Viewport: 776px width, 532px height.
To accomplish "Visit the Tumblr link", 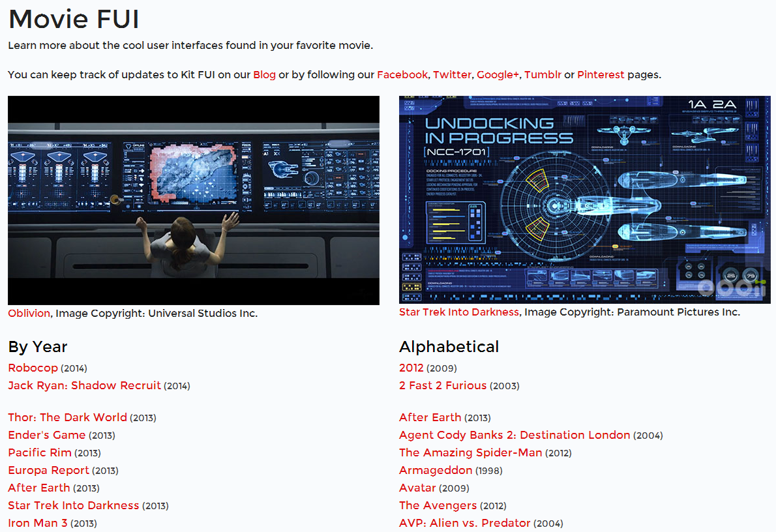I will [543, 74].
